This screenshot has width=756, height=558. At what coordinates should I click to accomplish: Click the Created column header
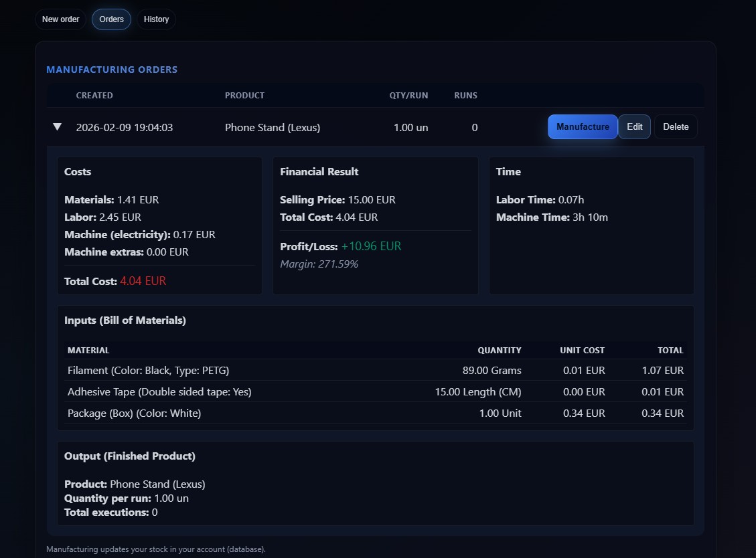(x=94, y=96)
